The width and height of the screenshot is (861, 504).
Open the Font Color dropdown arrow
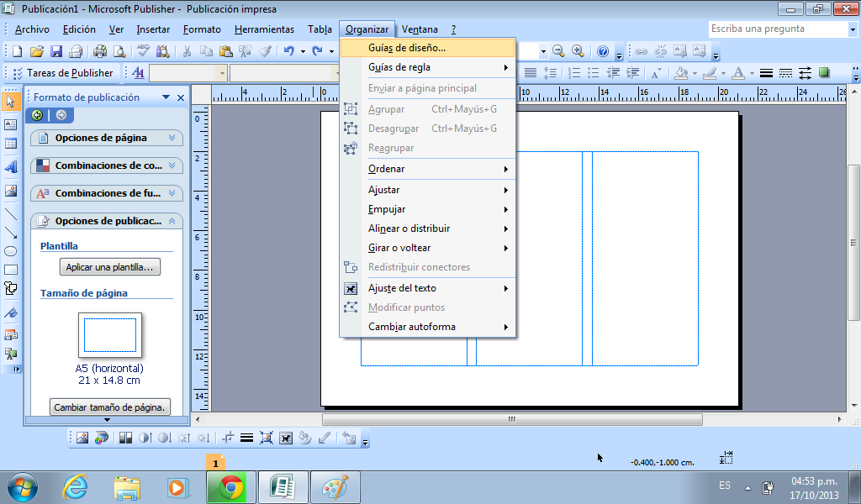[752, 73]
